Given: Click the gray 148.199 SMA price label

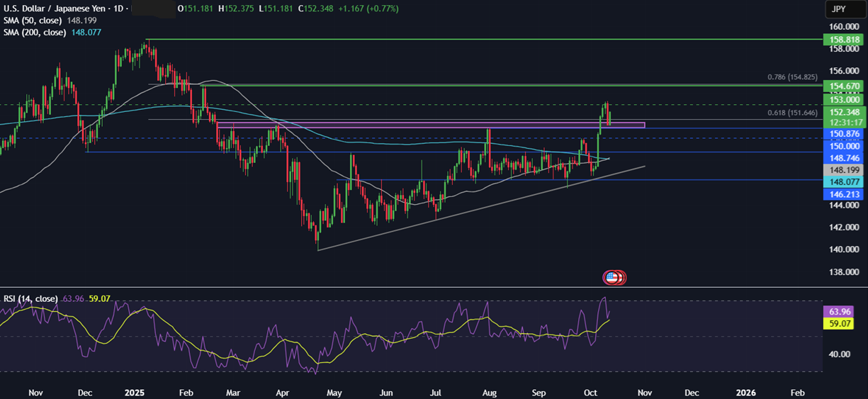Looking at the screenshot, I should tap(843, 171).
